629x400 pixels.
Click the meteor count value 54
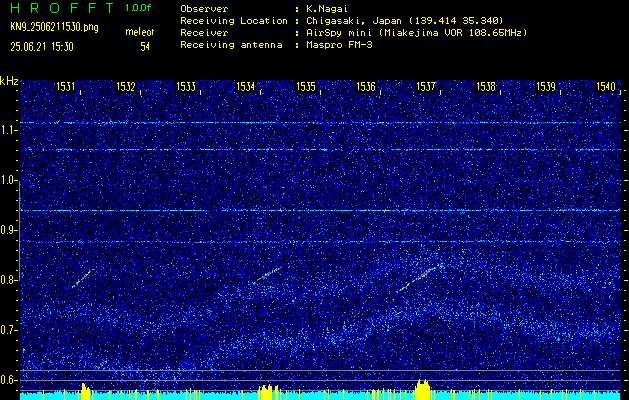145,47
